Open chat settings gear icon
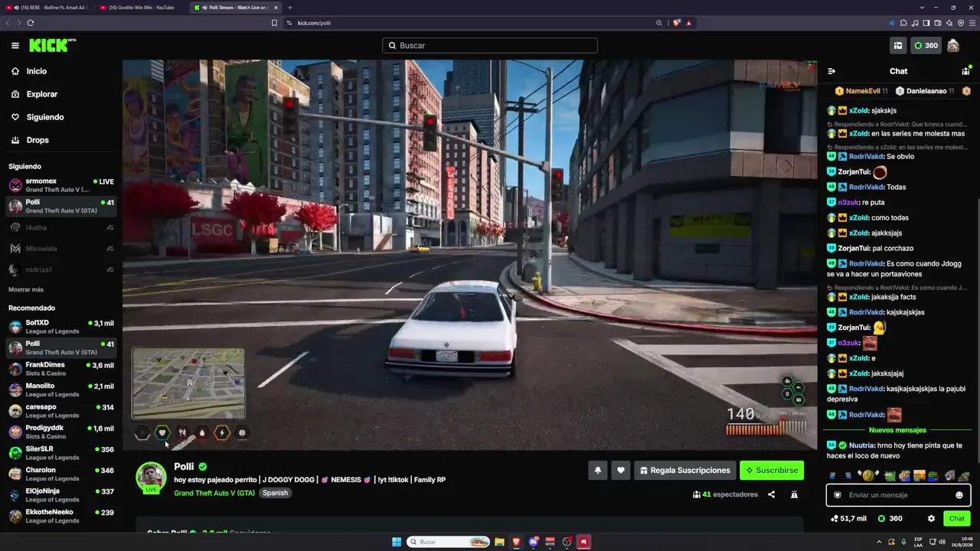 click(x=931, y=519)
